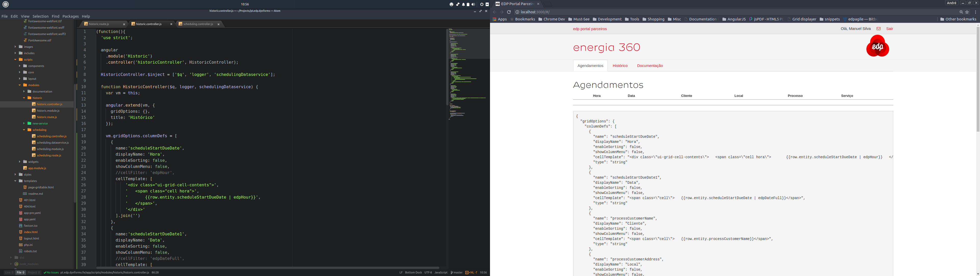
Task: Open app.module.js in the tree
Action: [35, 168]
